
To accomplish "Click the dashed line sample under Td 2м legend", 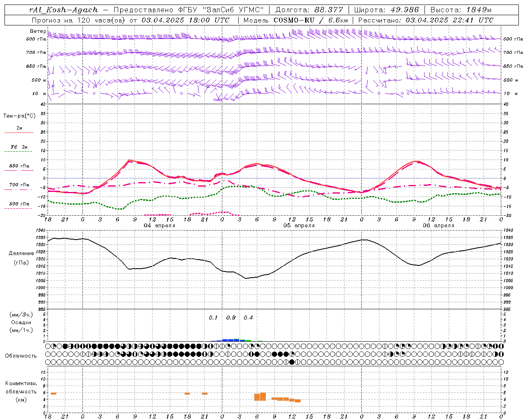I will (x=18, y=152).
